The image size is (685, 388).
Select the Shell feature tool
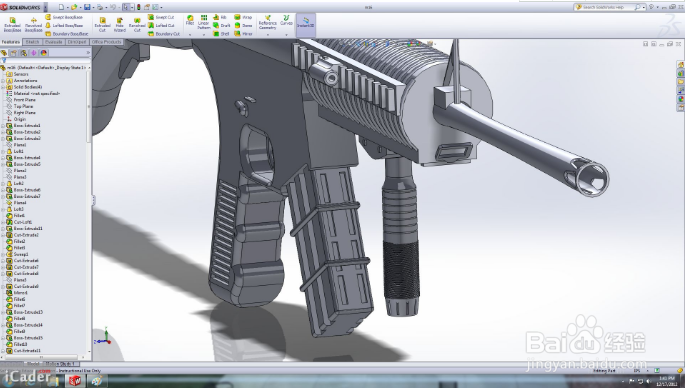pyautogui.click(x=221, y=34)
